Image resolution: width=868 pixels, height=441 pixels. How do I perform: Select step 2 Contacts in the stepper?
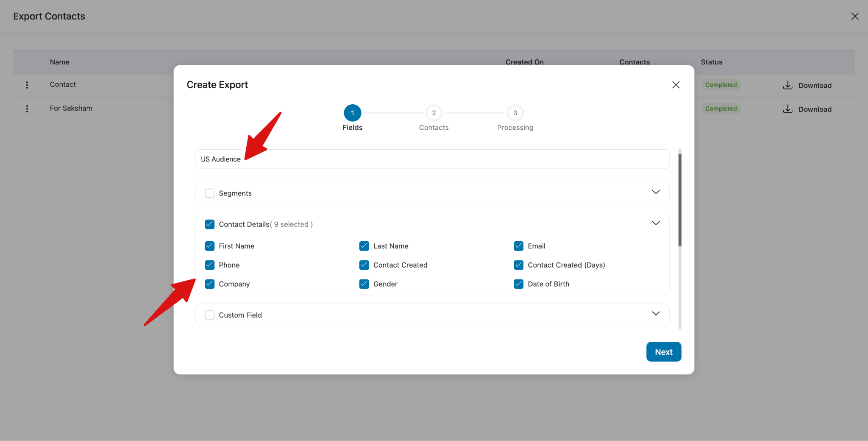point(434,113)
